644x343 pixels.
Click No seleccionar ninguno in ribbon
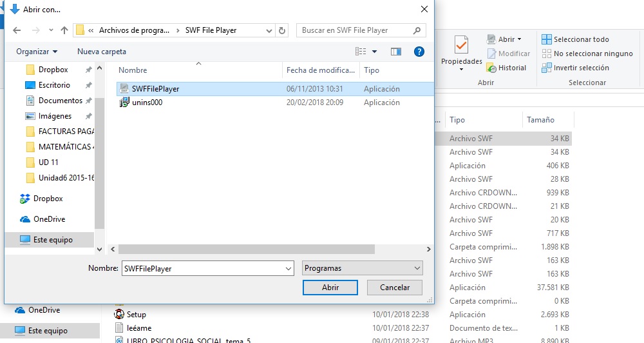[x=587, y=54]
